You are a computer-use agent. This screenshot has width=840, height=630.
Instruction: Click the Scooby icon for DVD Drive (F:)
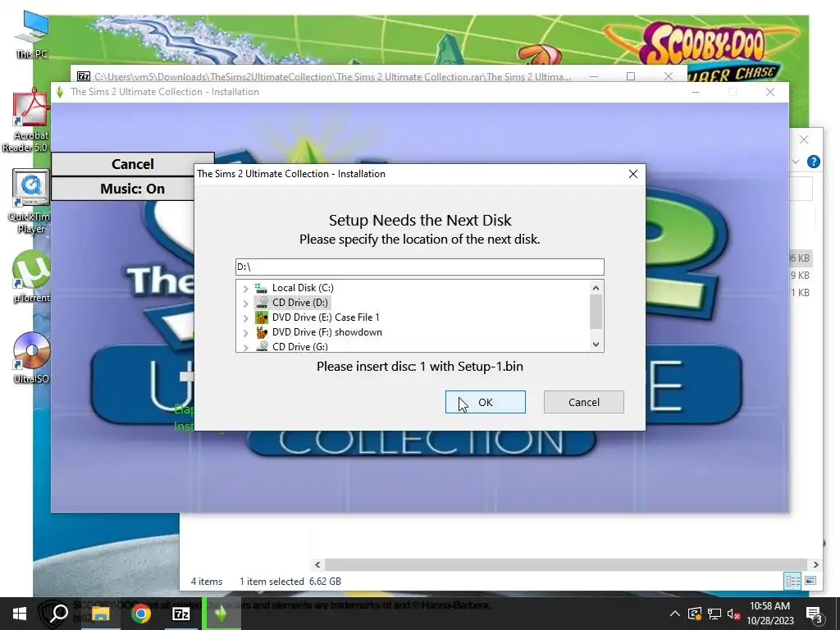pyautogui.click(x=262, y=332)
